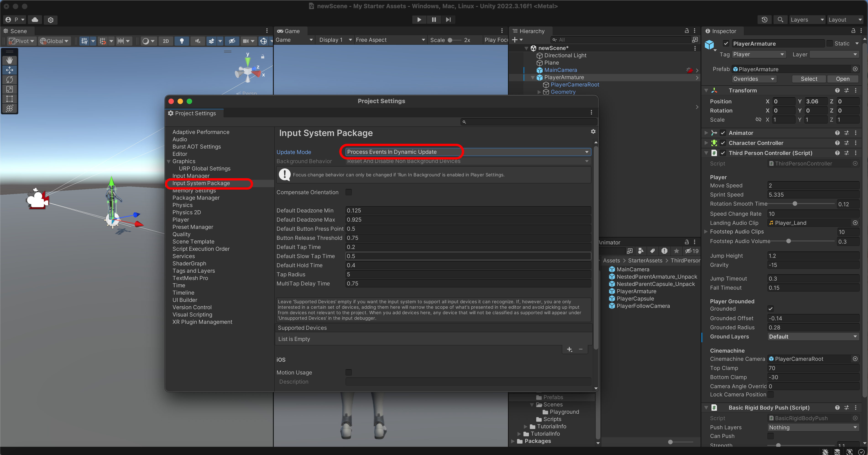The image size is (868, 455).
Task: Switch to the Hierarchy tab
Action: click(x=531, y=31)
